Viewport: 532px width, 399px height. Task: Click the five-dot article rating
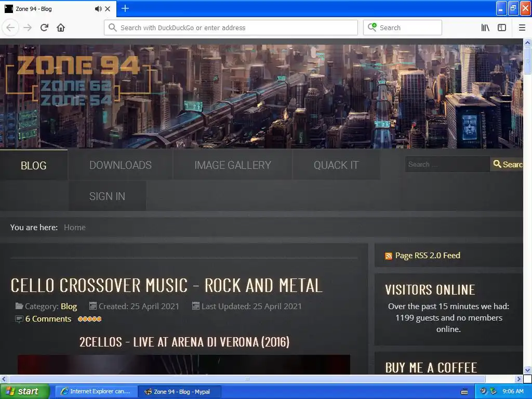click(89, 319)
